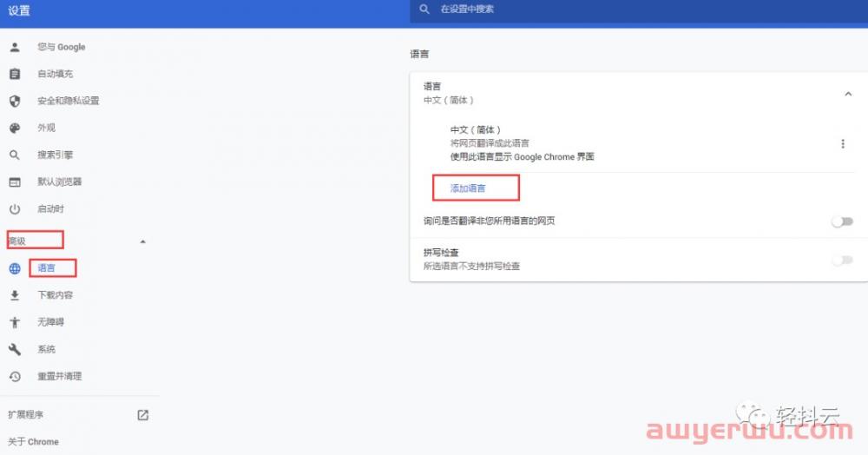The image size is (868, 455).
Task: Open 启动时 settings
Action: pos(51,208)
